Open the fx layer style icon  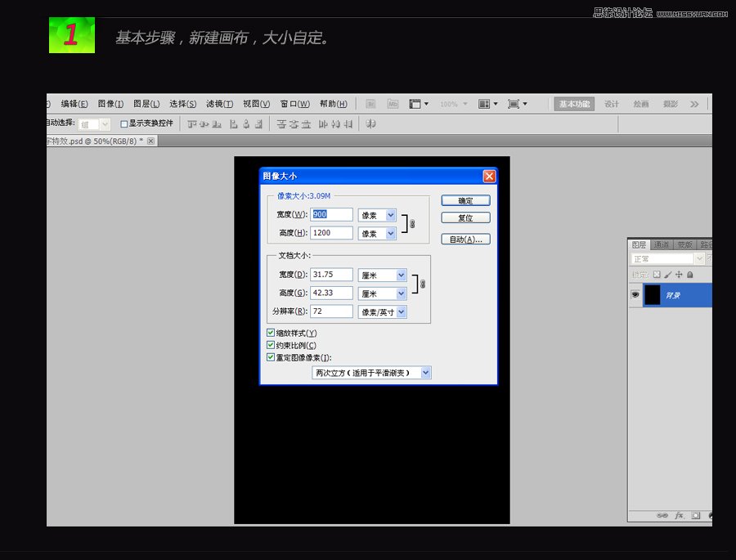click(679, 516)
